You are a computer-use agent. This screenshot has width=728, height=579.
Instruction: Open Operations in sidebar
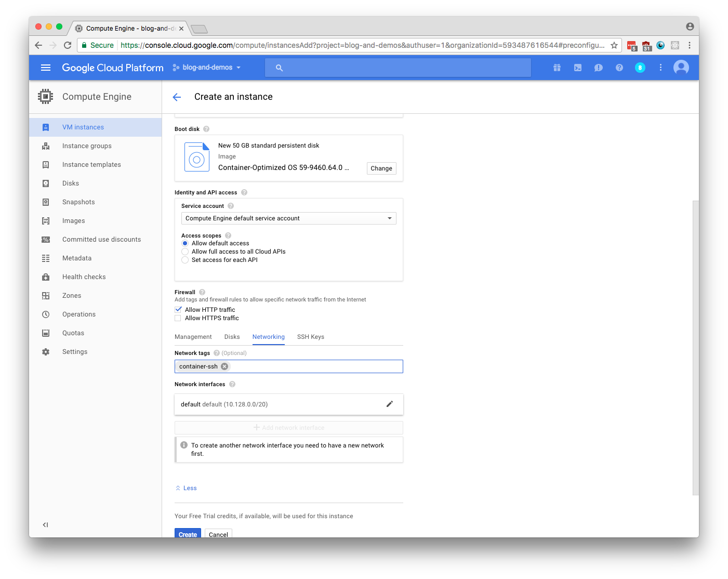click(x=96, y=314)
